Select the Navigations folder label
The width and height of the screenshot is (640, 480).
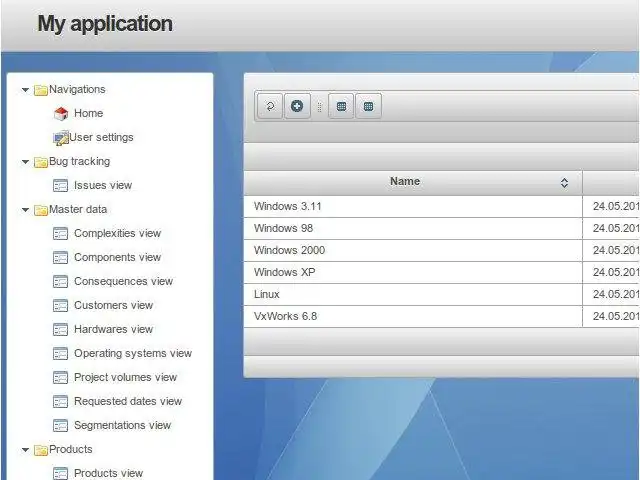[x=77, y=89]
